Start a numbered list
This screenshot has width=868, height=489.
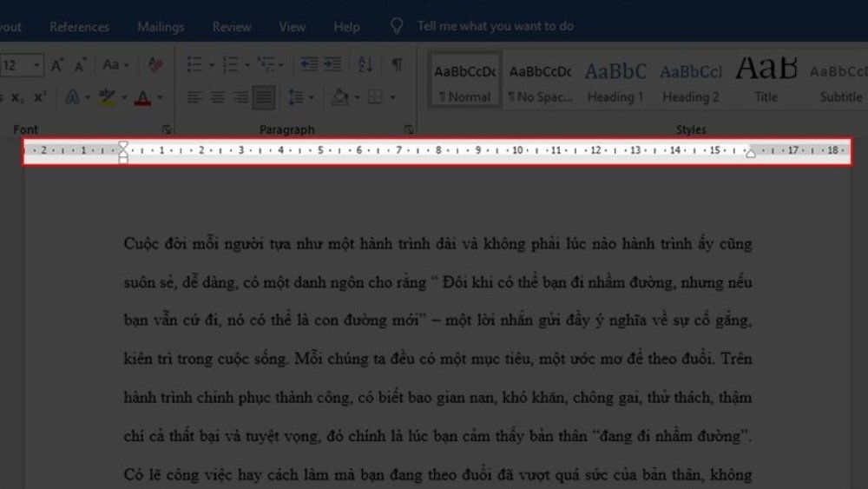230,65
